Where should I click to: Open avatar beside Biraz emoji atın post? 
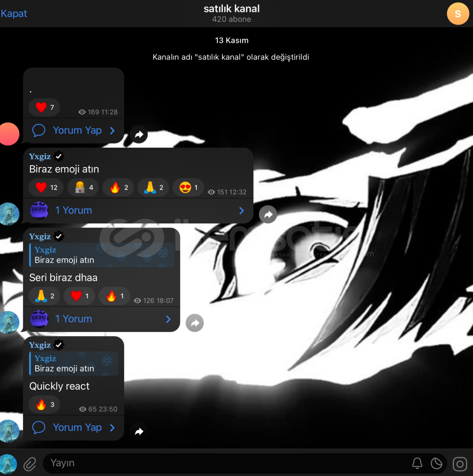(x=9, y=214)
